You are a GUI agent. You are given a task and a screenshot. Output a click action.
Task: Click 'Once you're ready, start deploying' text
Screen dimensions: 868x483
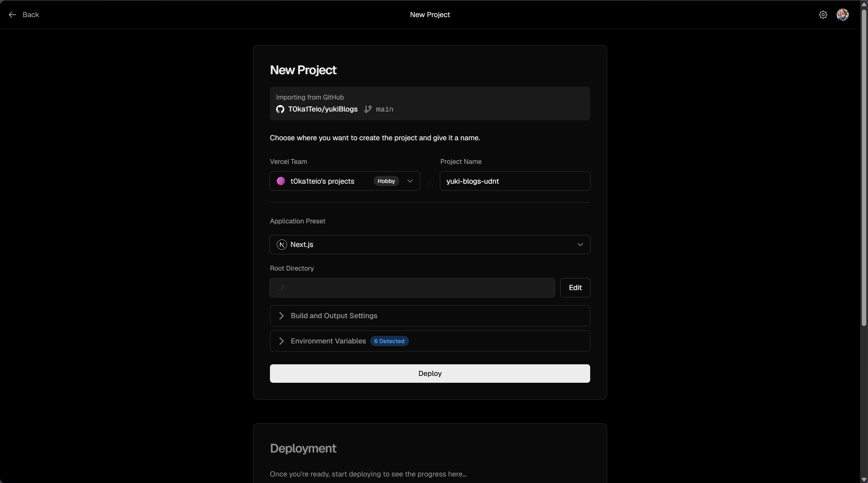tap(368, 474)
